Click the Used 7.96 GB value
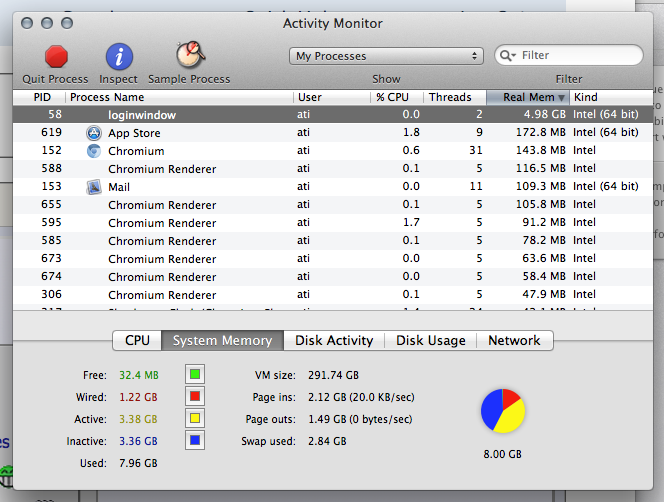The width and height of the screenshot is (664, 502). (138, 463)
